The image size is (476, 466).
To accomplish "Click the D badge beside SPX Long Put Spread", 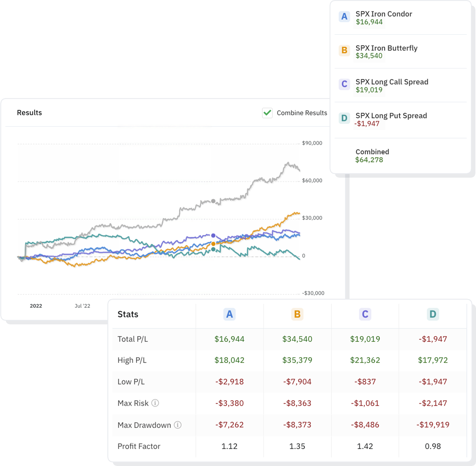I will [x=344, y=118].
